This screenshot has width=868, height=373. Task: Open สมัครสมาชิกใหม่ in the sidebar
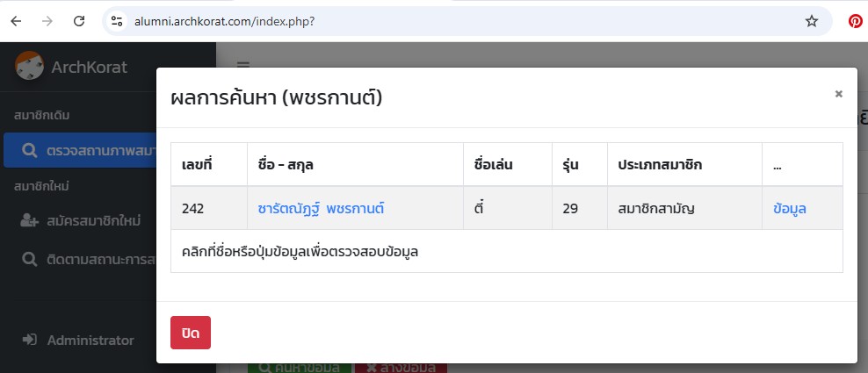88,219
